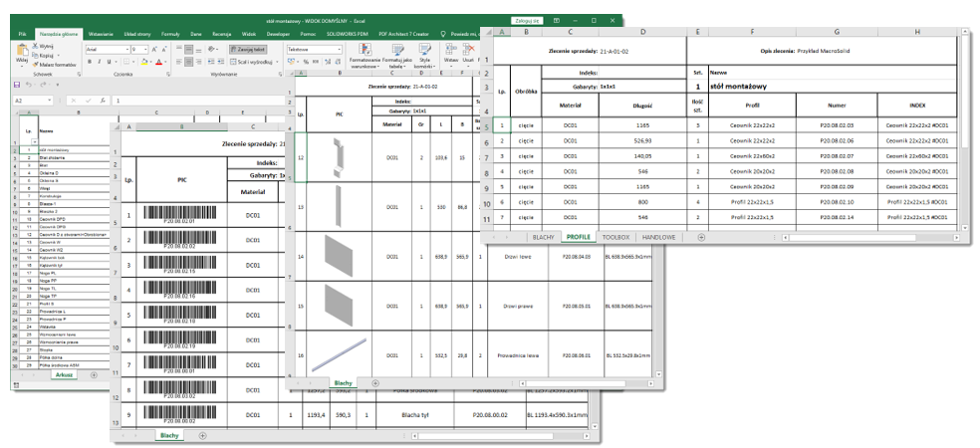Increase font size with the larger A icon
The height and width of the screenshot is (448, 980).
[153, 49]
